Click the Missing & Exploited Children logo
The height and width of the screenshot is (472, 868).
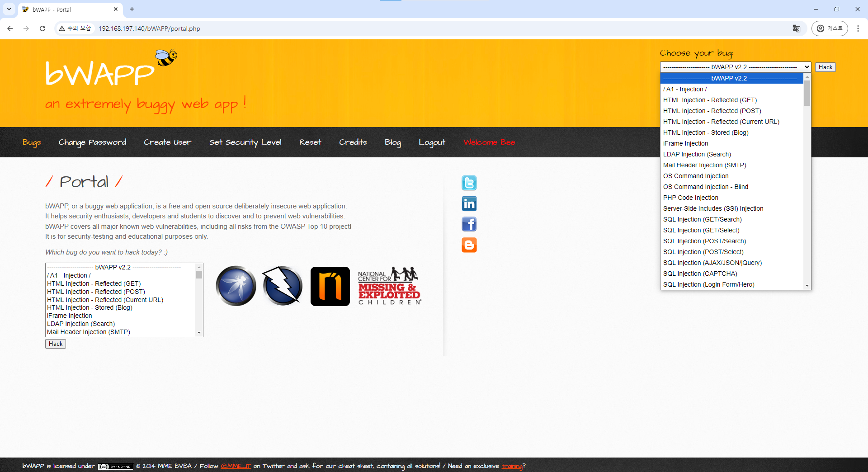tap(390, 286)
